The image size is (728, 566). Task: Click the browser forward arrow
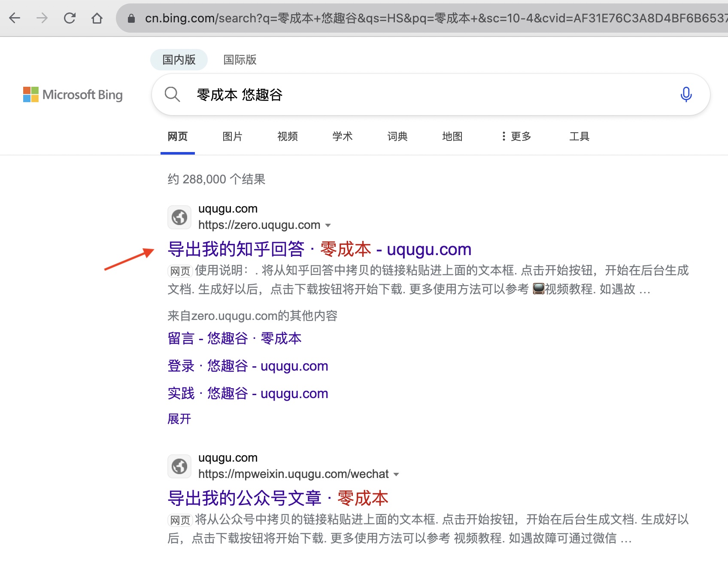(42, 18)
